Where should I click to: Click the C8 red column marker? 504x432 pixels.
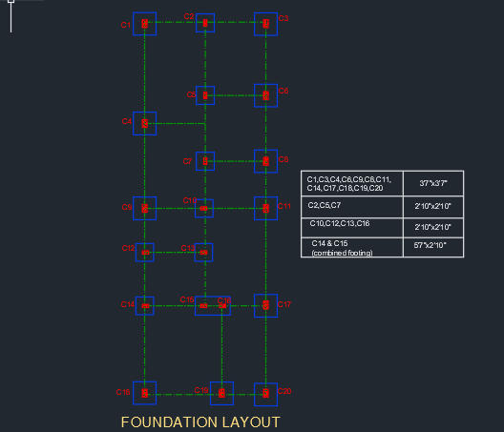click(265, 161)
